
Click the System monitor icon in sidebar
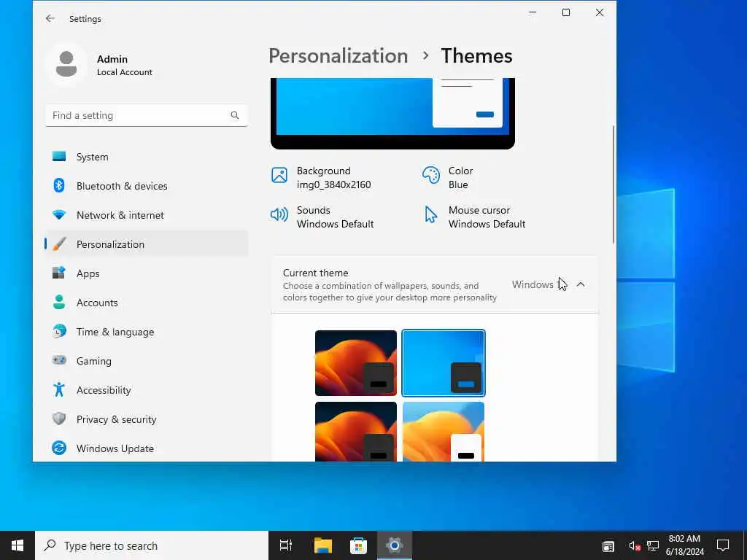click(59, 157)
